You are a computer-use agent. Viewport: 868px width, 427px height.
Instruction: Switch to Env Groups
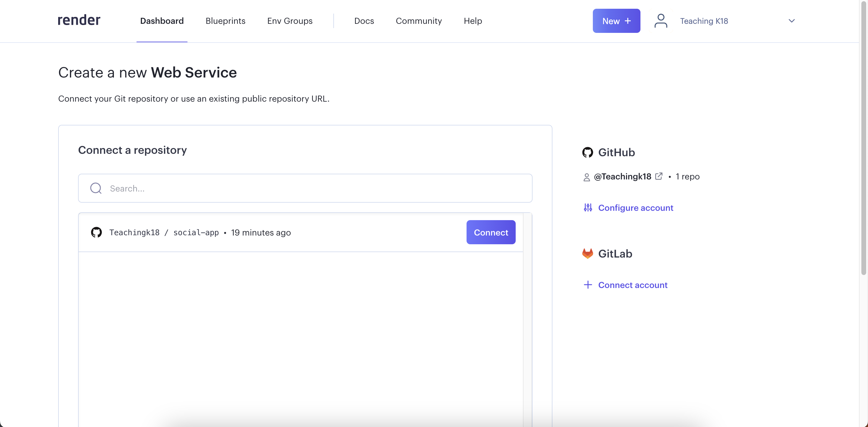290,21
